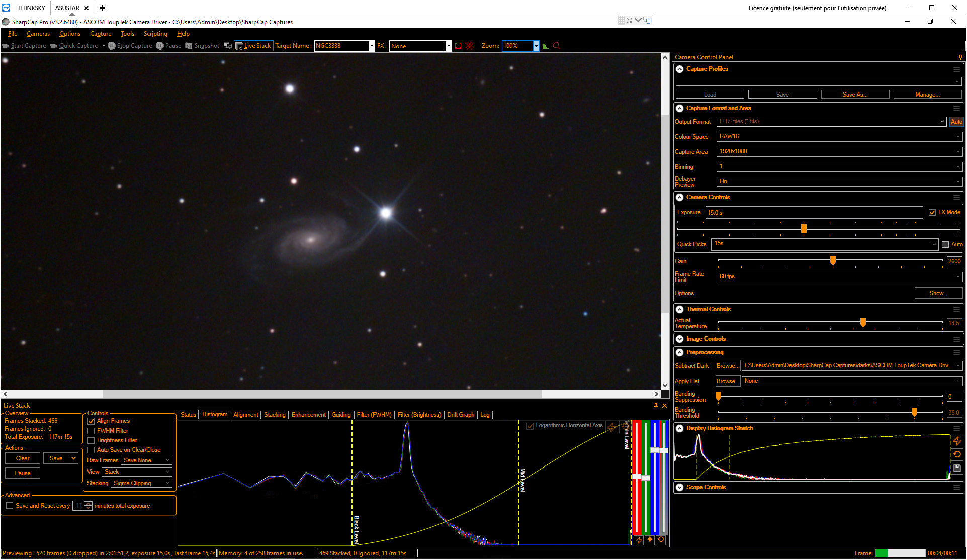Viewport: 967px width, 560px height.
Task: Reset the Display Histogram Stretch
Action: click(957, 454)
